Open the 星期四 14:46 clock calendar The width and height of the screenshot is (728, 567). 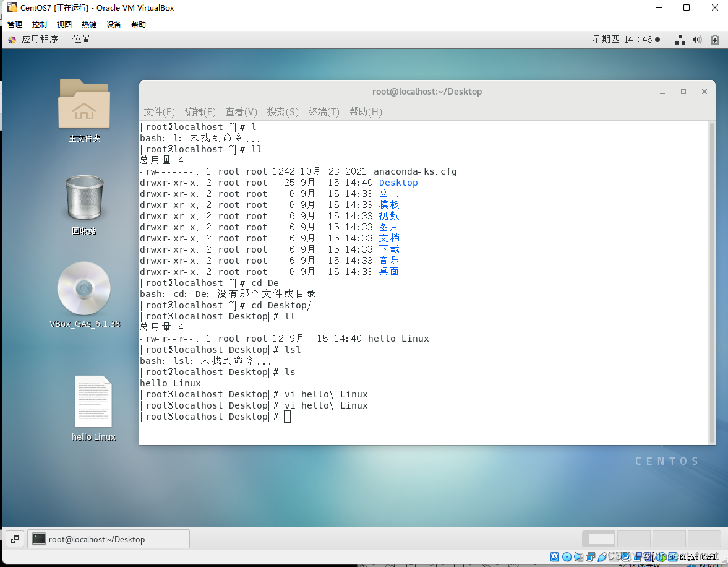[625, 40]
